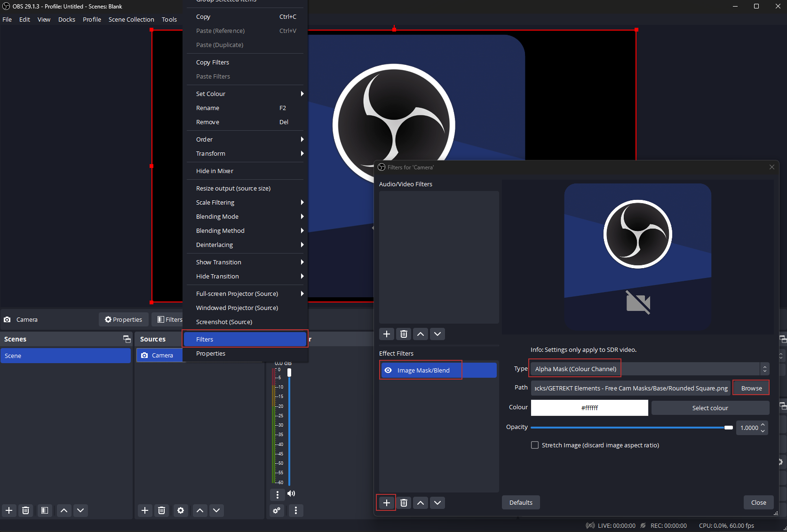Select Scene in Scenes list

[65, 356]
